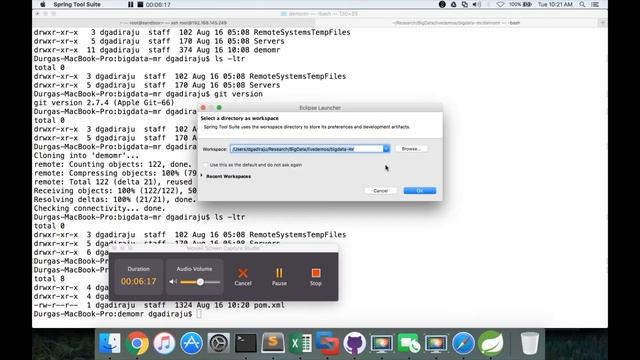Open the Apple menu
Screen dimensions: 640x360
pyautogui.click(x=43, y=4)
